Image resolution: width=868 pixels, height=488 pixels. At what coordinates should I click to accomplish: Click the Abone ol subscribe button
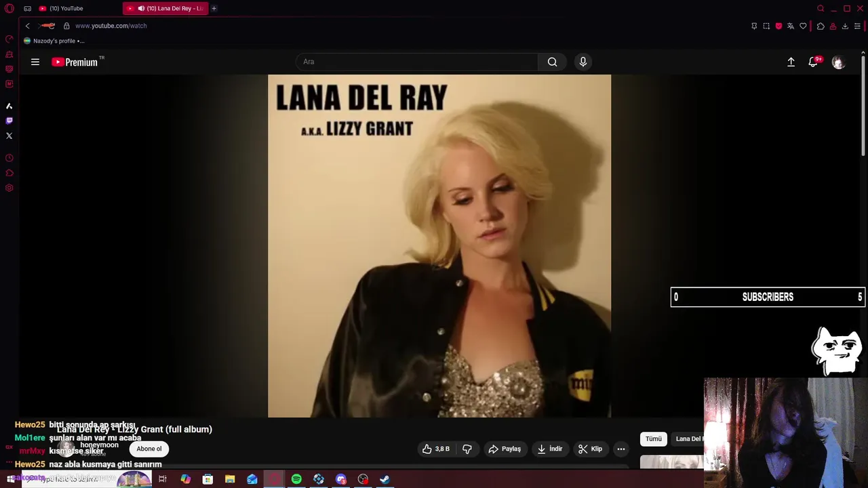click(x=149, y=449)
